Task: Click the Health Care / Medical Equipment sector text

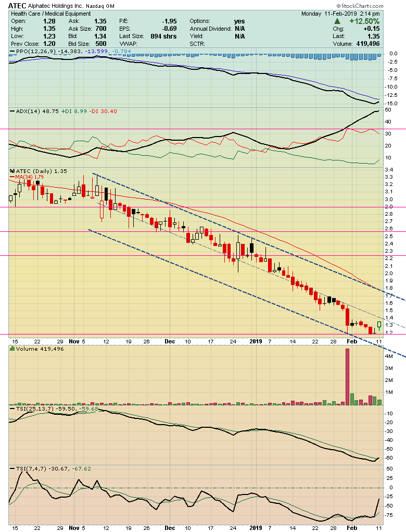Action: tap(51, 14)
